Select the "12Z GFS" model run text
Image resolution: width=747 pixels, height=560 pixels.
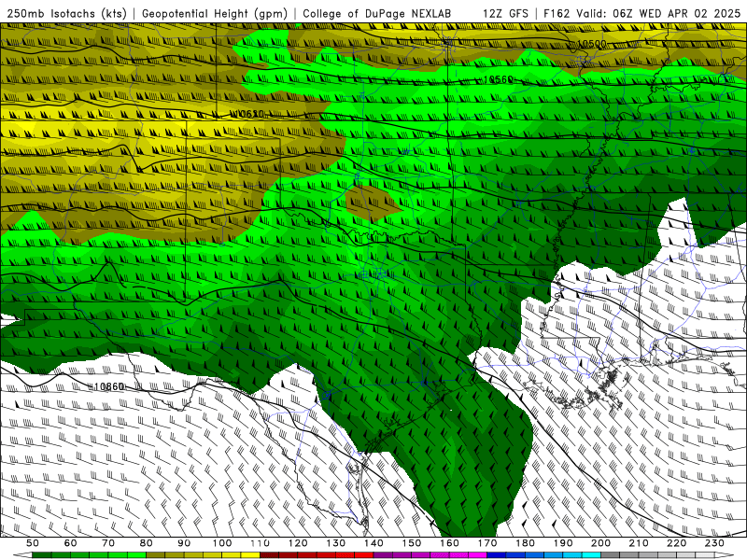tap(505, 13)
